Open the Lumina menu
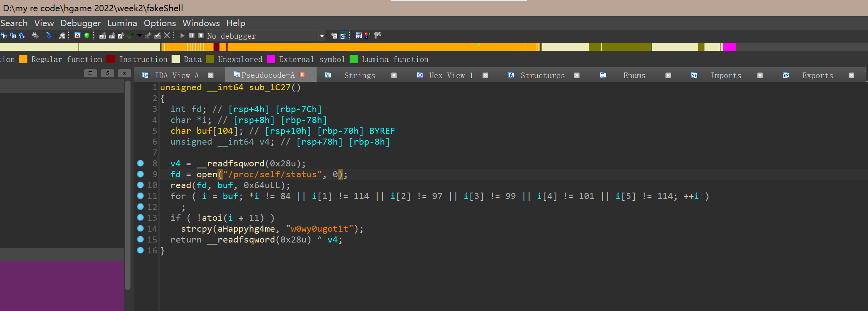The image size is (868, 311). [x=122, y=23]
